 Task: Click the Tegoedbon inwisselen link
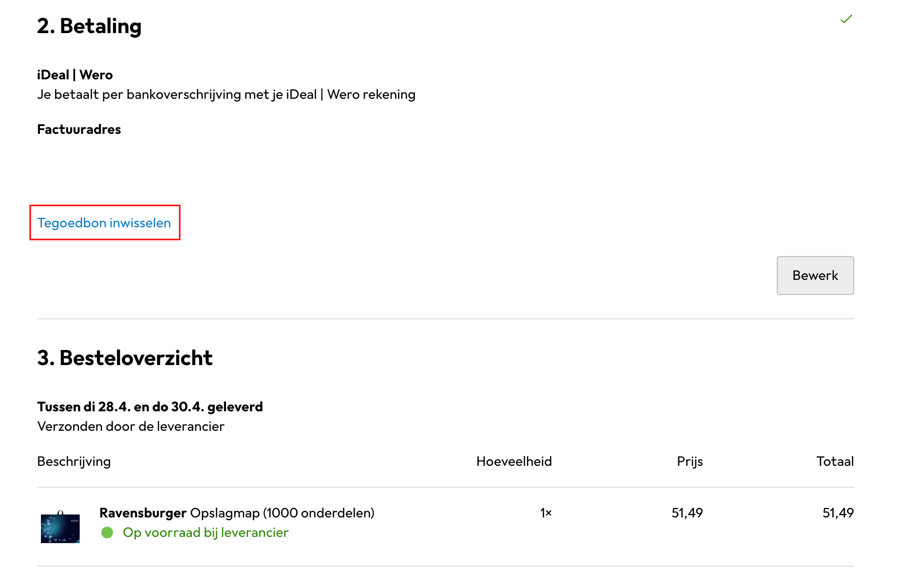tap(104, 223)
